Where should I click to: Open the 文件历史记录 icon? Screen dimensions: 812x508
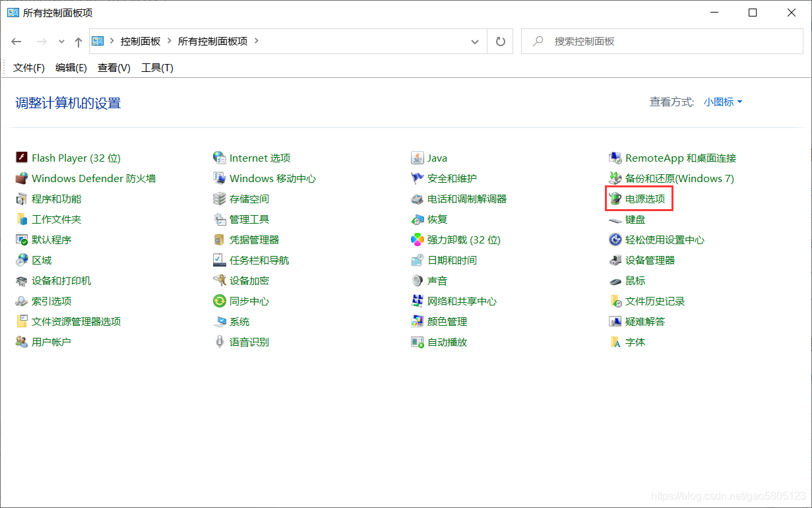(x=615, y=301)
